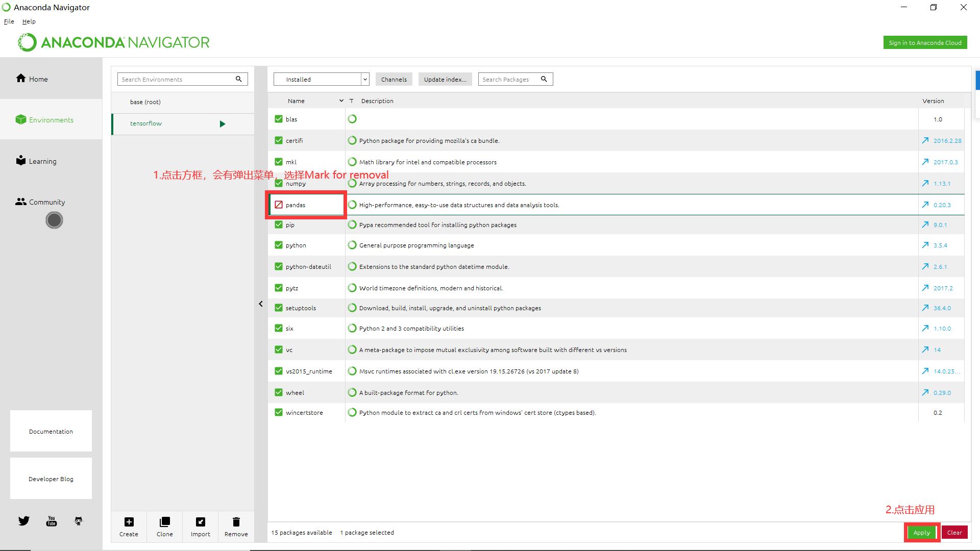Switch to the Learning tab
Viewport: 980px width, 551px height.
coord(42,161)
